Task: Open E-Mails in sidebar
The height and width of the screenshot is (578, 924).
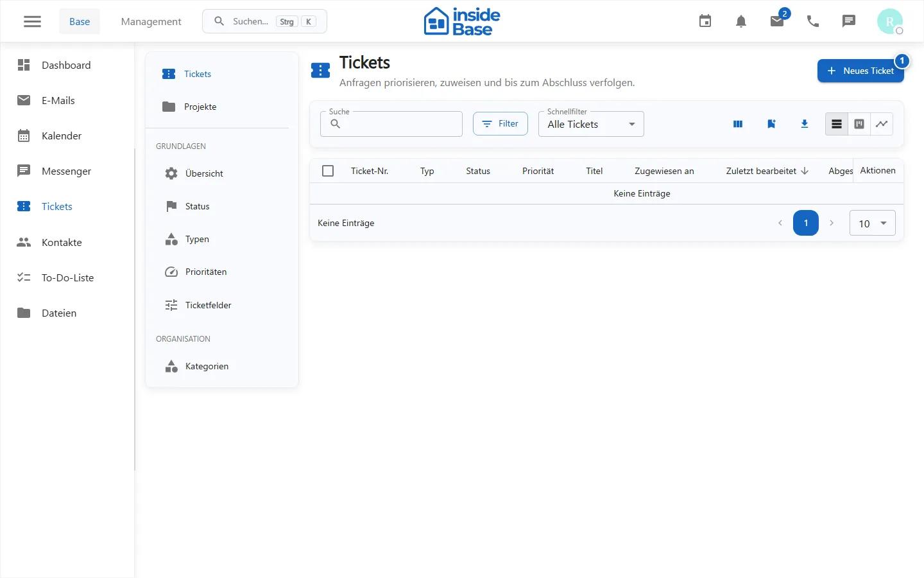Action: coord(67,100)
